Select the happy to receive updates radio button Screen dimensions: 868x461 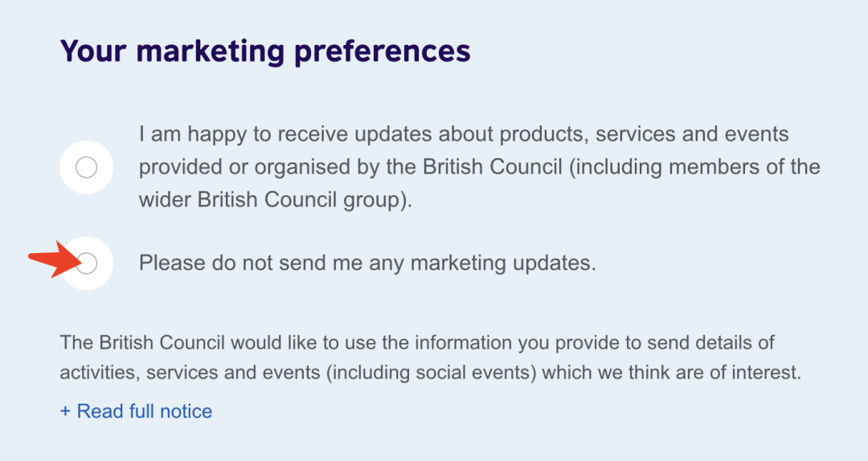tap(86, 167)
